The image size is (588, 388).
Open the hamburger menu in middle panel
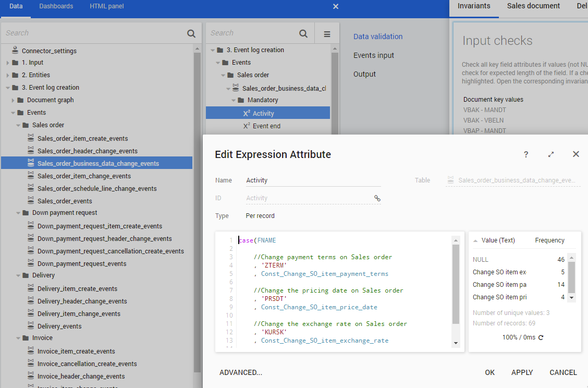[327, 34]
